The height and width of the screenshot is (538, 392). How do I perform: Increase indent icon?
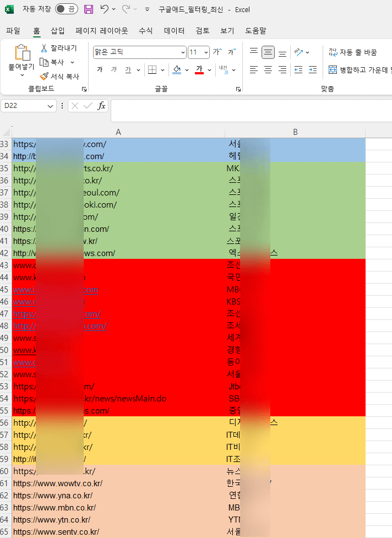tap(313, 69)
